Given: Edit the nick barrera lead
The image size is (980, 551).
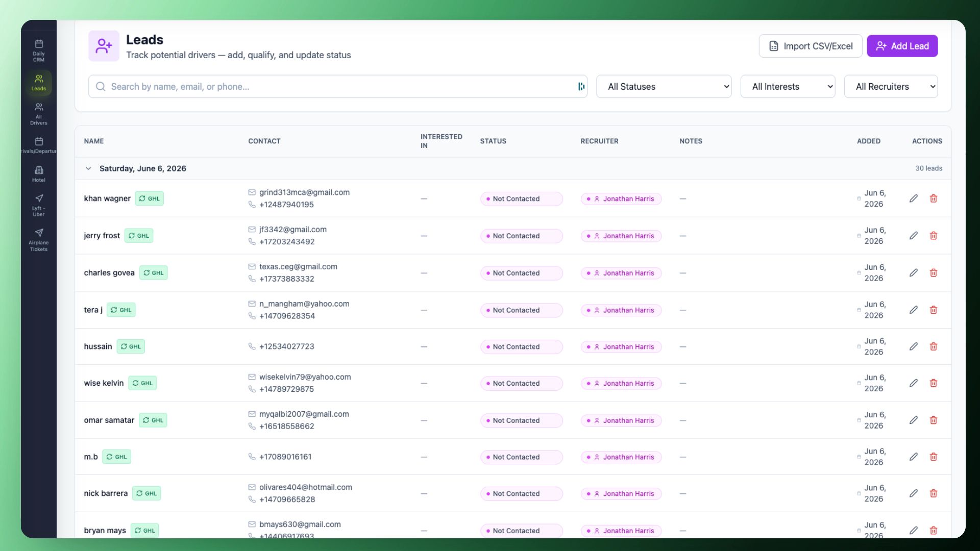Looking at the screenshot, I should point(914,493).
